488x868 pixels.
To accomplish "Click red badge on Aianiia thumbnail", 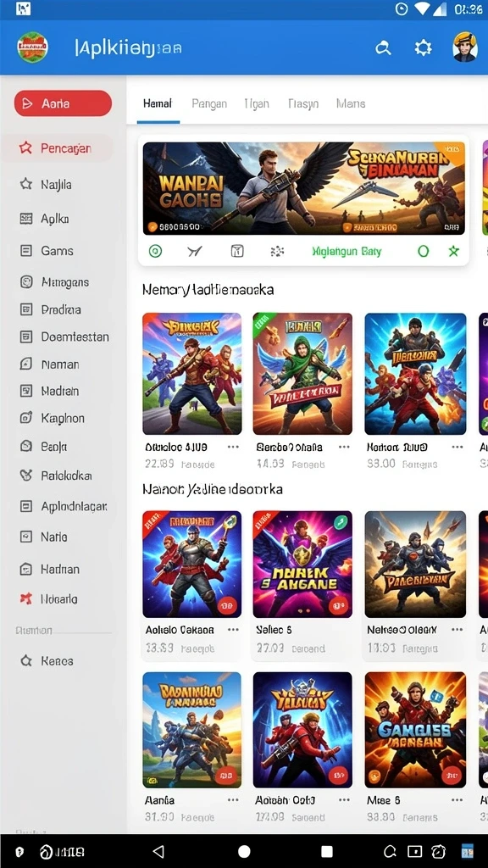I will coord(226,775).
